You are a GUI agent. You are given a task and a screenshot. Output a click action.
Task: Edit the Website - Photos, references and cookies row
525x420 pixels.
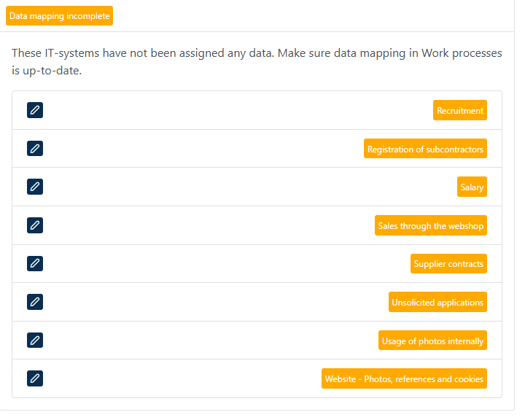point(35,378)
